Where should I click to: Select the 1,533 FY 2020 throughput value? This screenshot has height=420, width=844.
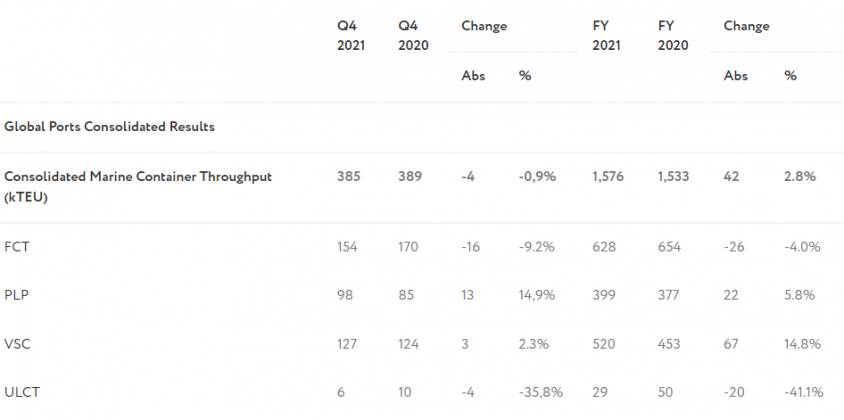pos(674,177)
